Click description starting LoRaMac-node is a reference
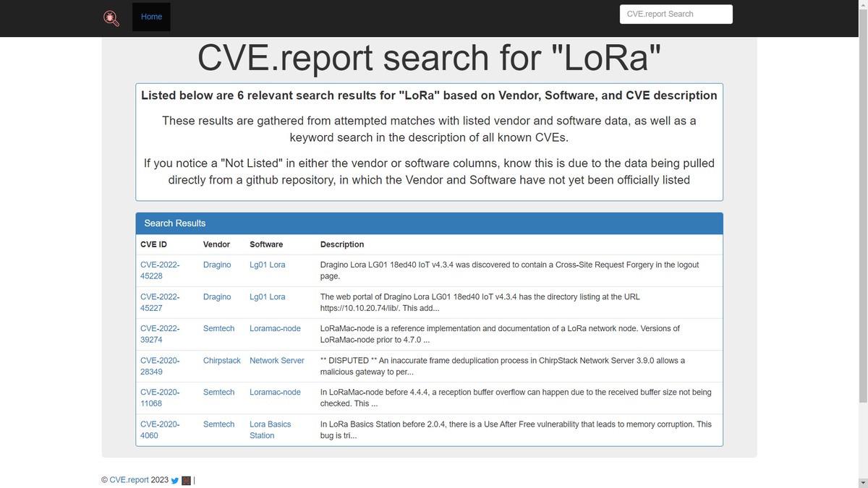The height and width of the screenshot is (488, 868). tap(500, 334)
